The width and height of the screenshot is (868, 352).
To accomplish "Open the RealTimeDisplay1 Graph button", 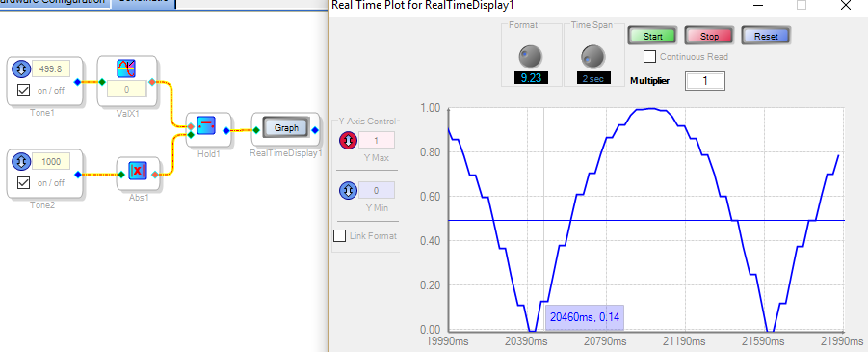I will pos(286,127).
